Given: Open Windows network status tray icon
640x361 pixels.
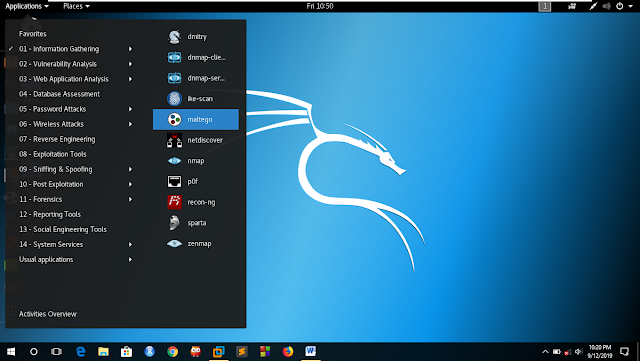Looking at the screenshot, I should pos(567,352).
